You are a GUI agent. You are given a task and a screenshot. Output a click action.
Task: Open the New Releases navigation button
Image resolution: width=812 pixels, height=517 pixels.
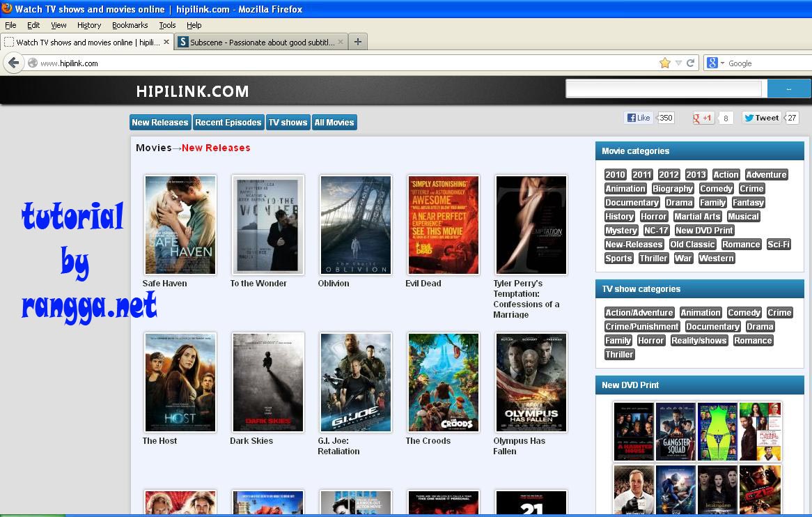tap(160, 122)
